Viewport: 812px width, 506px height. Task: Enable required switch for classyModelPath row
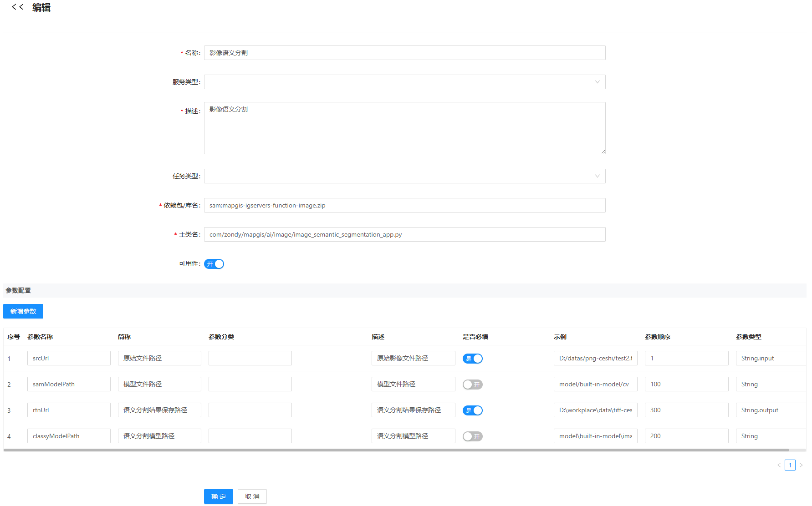click(x=472, y=436)
